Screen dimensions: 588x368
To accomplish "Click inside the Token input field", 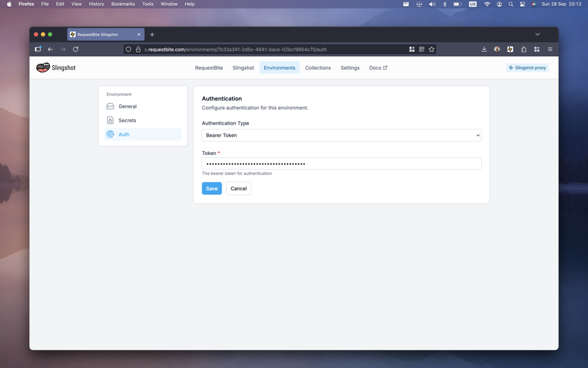I will (341, 163).
